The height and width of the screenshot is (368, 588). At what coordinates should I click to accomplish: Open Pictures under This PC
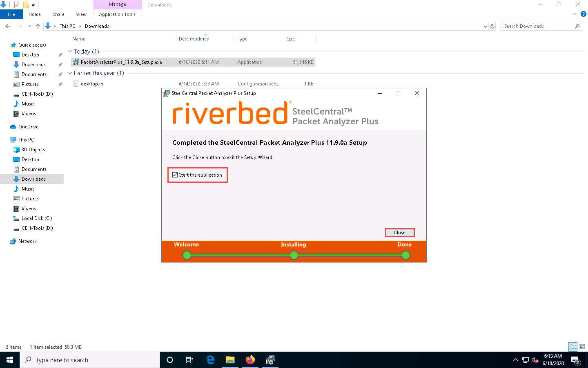(x=30, y=199)
